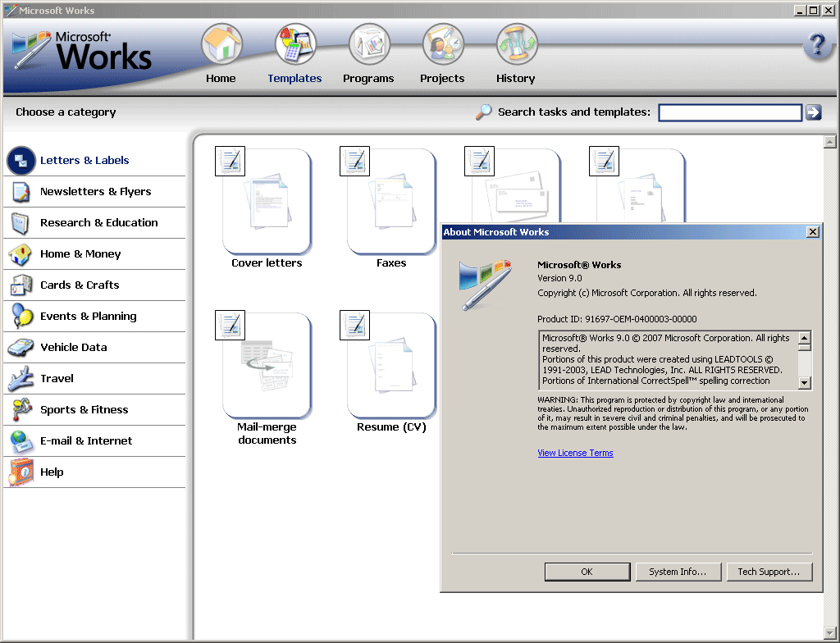The width and height of the screenshot is (840, 643).
Task: Open the Home house icon
Action: [x=221, y=44]
